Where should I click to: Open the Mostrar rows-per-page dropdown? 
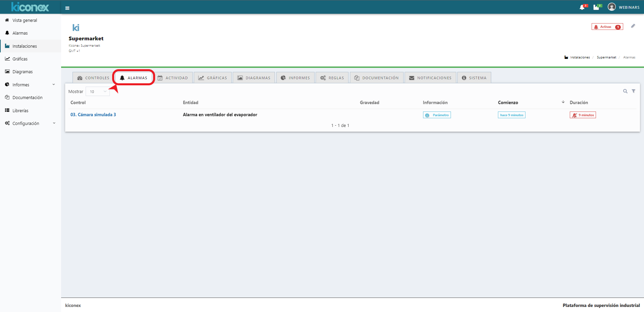coord(98,92)
